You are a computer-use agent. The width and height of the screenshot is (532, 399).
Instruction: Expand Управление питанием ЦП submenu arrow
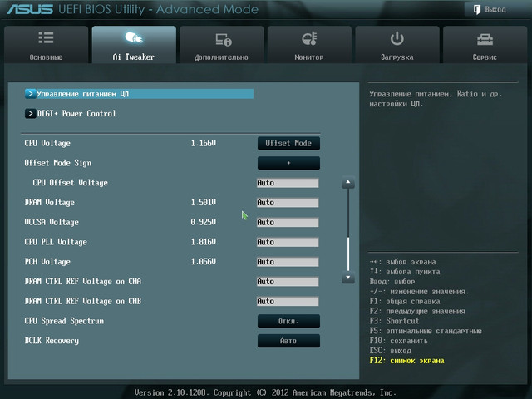coord(30,94)
